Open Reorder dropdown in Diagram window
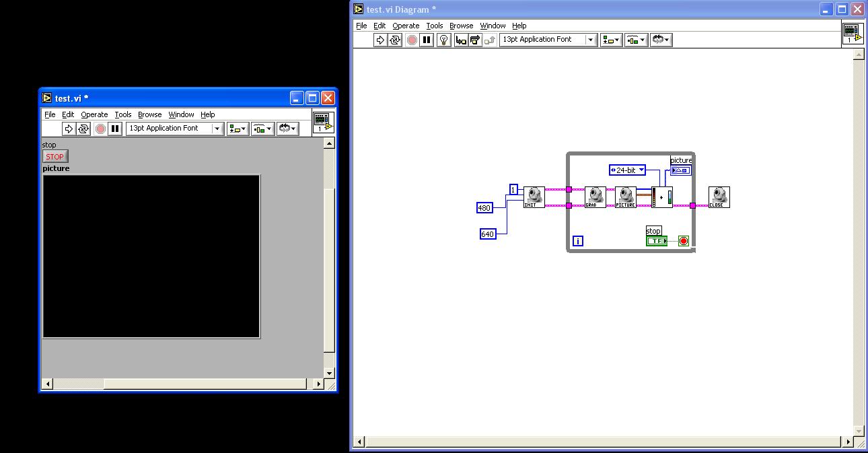Screen dimensions: 868x453 coord(661,40)
